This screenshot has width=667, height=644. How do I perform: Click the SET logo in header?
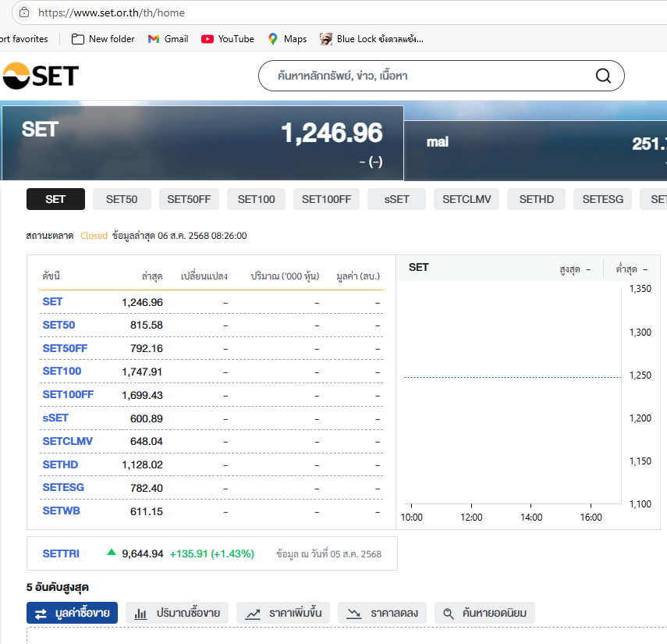point(41,76)
